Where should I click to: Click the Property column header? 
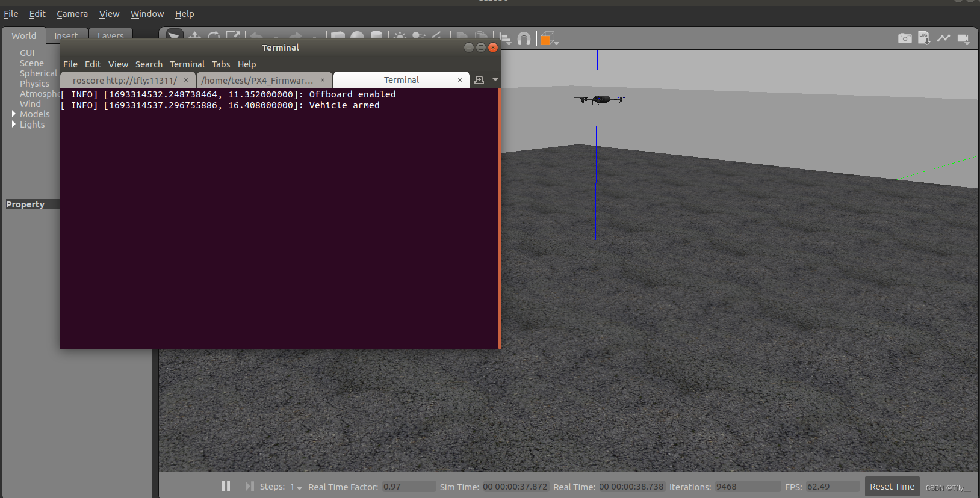[33, 204]
